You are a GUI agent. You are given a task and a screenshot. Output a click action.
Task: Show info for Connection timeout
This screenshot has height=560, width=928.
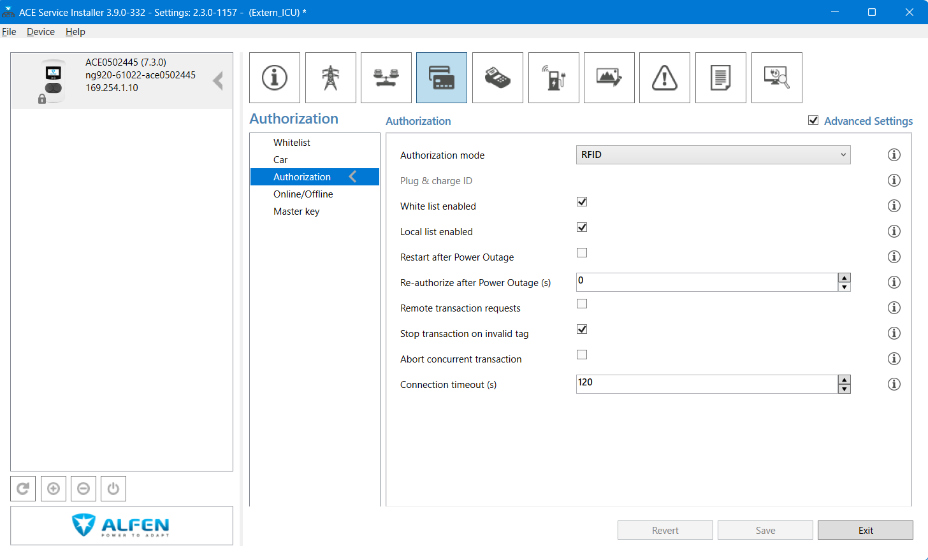(894, 384)
